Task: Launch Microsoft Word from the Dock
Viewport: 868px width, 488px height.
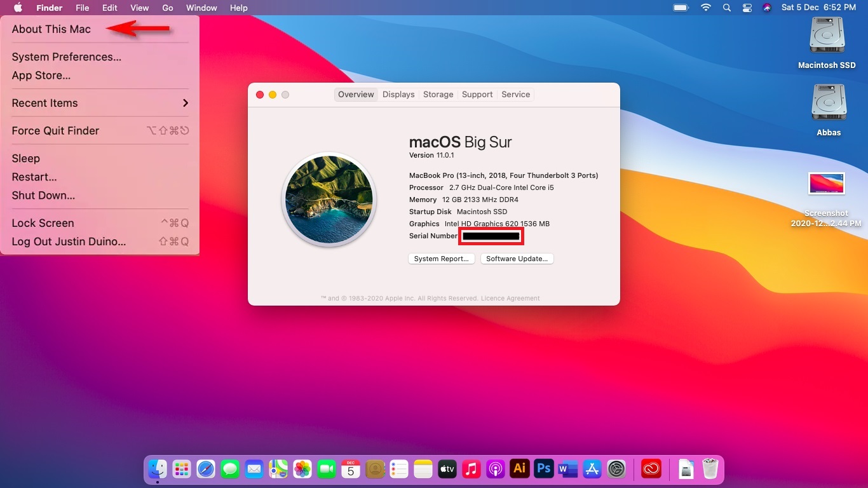Action: pyautogui.click(x=567, y=470)
